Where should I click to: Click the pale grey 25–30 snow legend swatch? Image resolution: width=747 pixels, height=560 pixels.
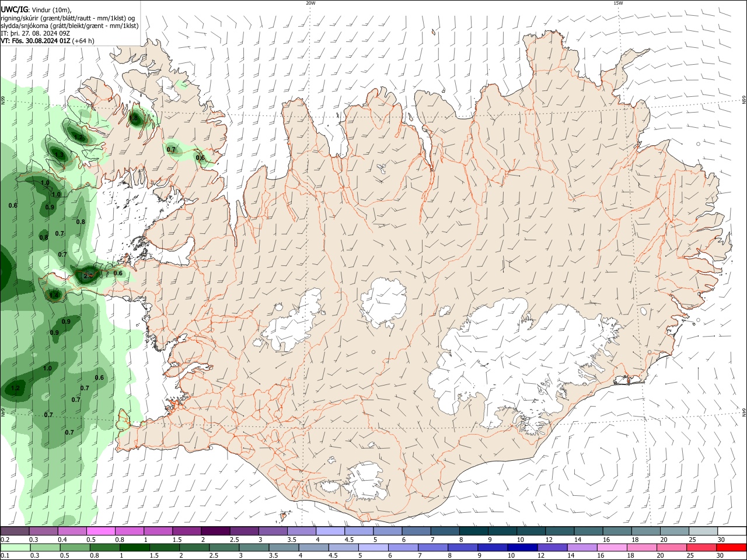[x=703, y=531]
